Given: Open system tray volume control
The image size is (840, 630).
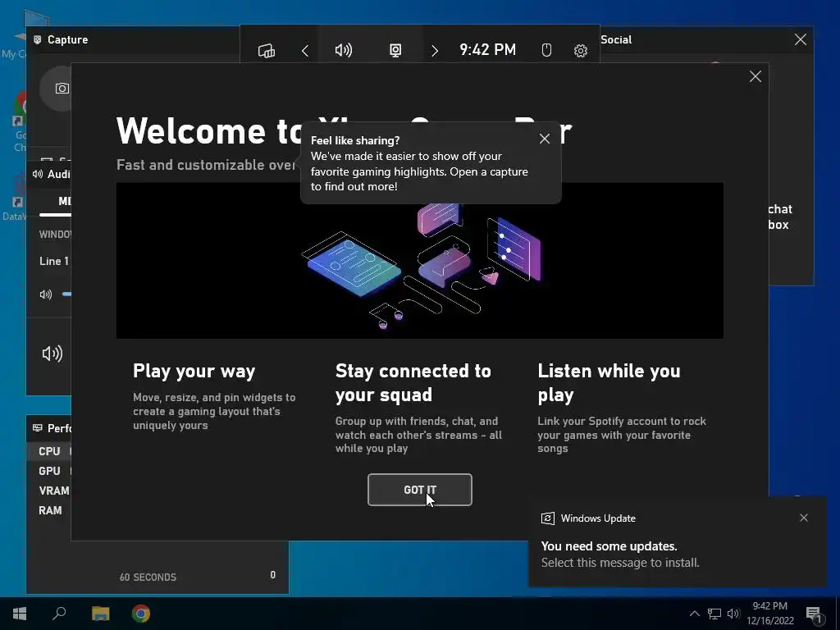Looking at the screenshot, I should coord(733,614).
